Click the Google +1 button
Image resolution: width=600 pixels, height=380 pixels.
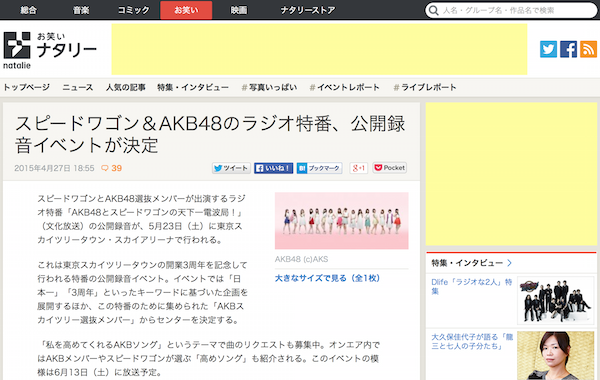click(359, 168)
